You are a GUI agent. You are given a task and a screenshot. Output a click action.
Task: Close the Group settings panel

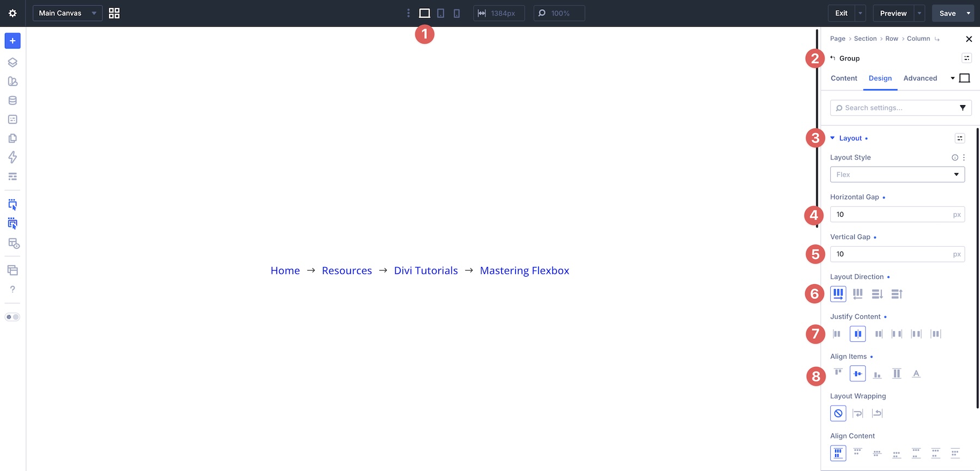tap(969, 39)
